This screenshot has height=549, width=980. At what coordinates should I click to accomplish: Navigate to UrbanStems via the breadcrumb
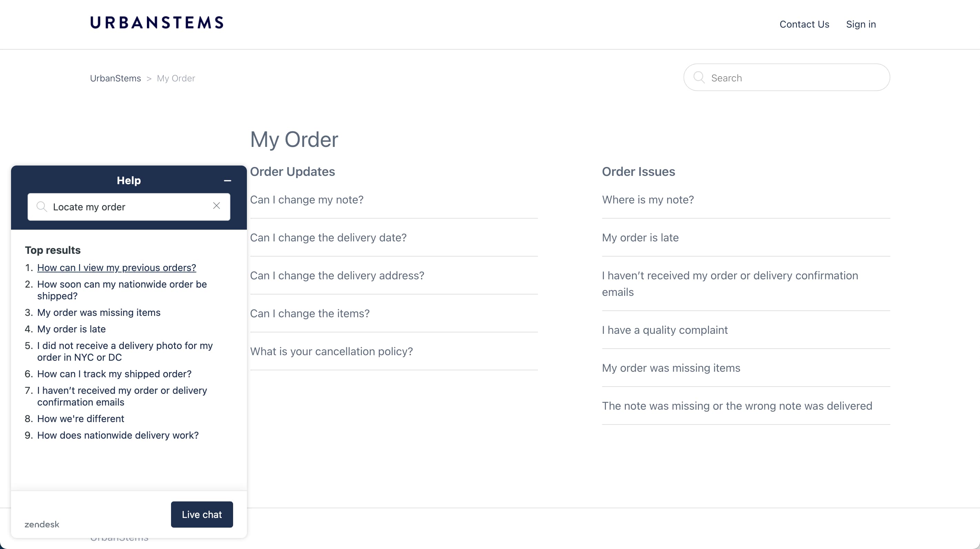tap(115, 78)
